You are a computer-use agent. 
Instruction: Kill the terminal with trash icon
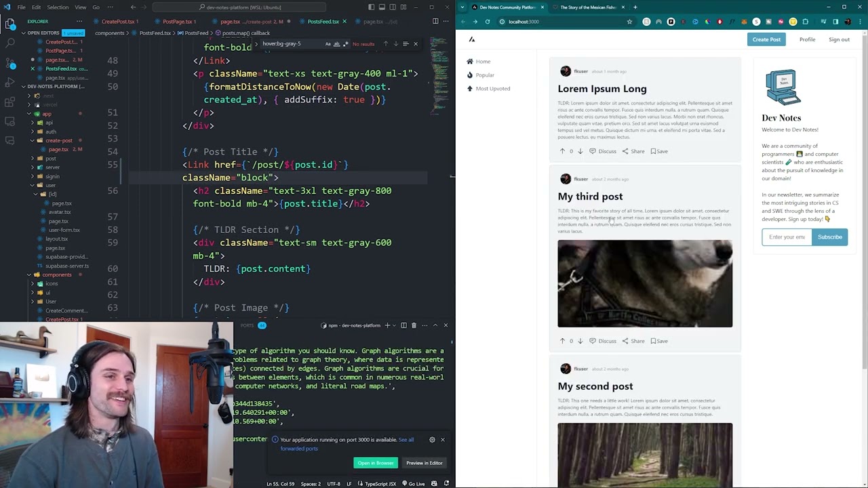[x=414, y=325]
